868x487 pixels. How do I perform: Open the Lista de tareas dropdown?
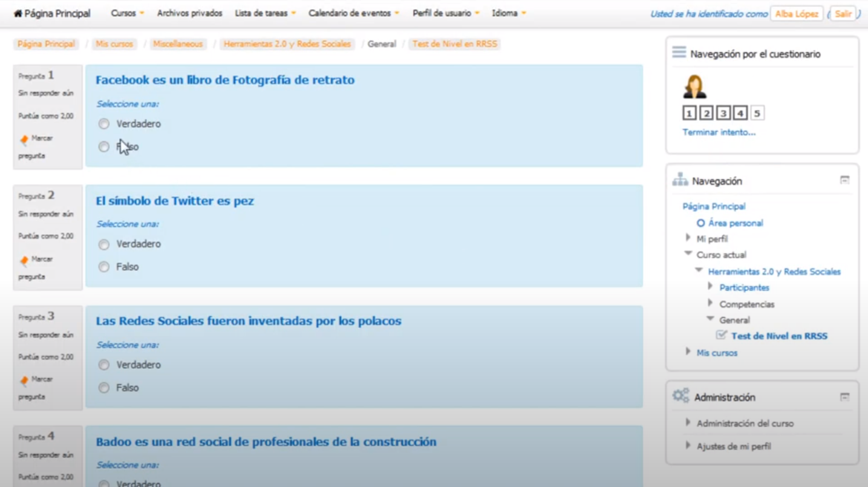(x=265, y=13)
